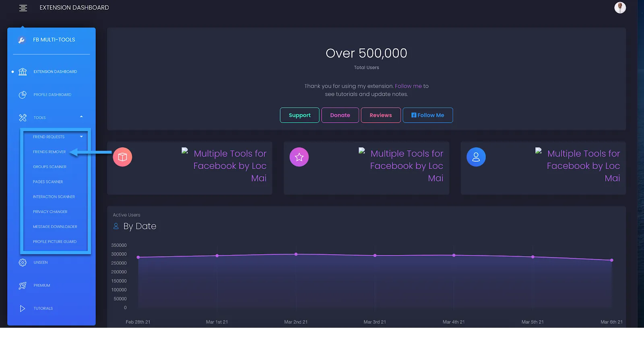Click the Mar 2nd 21 chart data point
The height and width of the screenshot is (337, 644).
coord(296,254)
